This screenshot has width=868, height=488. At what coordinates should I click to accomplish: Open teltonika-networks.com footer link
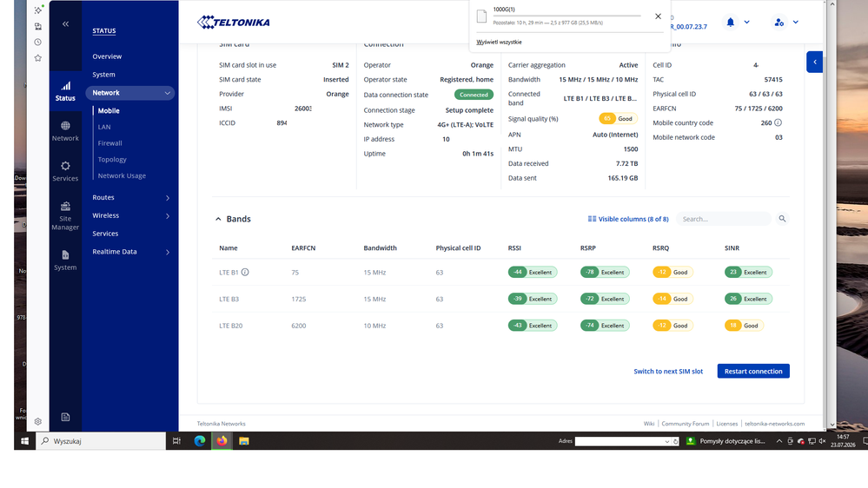coord(774,424)
